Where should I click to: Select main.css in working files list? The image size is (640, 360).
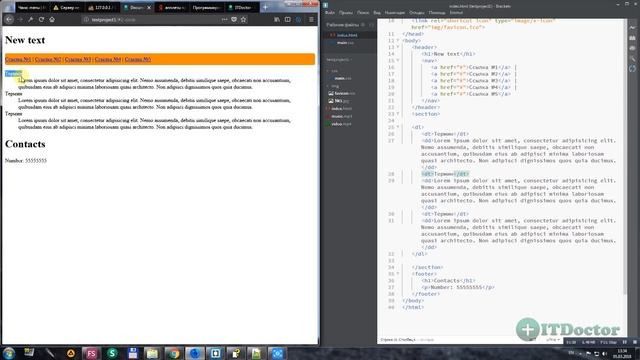(345, 42)
